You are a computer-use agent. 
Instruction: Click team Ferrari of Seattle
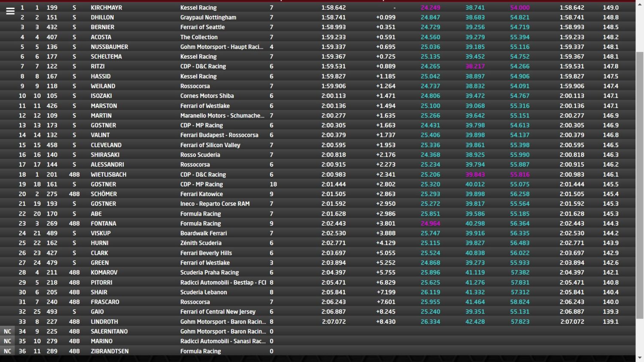[x=203, y=27]
